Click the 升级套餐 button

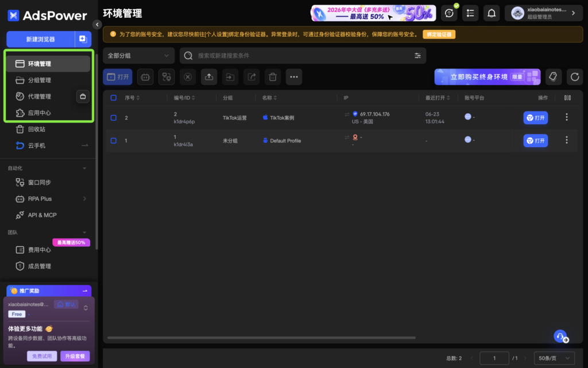[75, 356]
